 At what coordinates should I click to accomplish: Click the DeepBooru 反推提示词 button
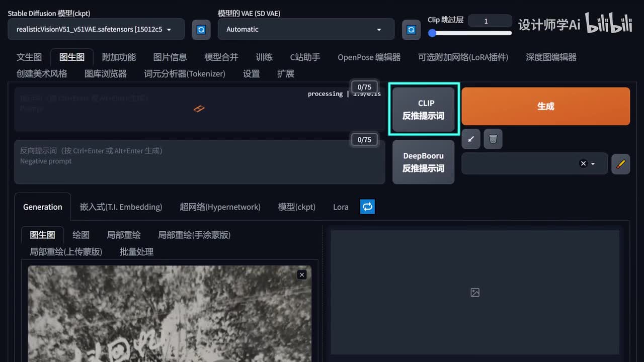coord(424,162)
